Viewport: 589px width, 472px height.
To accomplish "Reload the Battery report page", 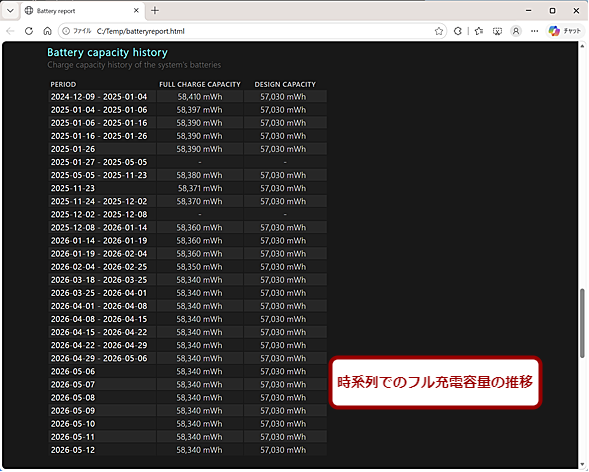I will click(x=29, y=31).
